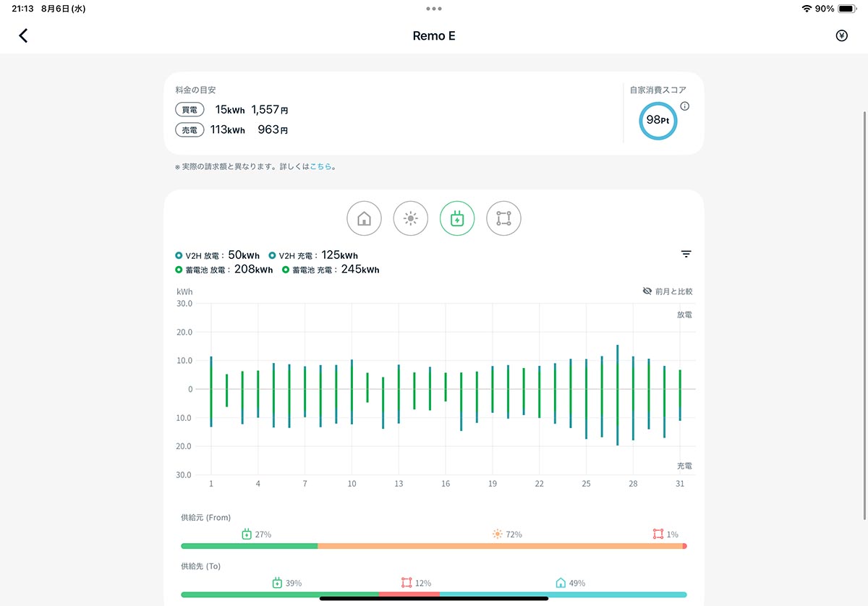Toggle the V2H 放電 legend series
The image size is (868, 606).
tap(217, 255)
